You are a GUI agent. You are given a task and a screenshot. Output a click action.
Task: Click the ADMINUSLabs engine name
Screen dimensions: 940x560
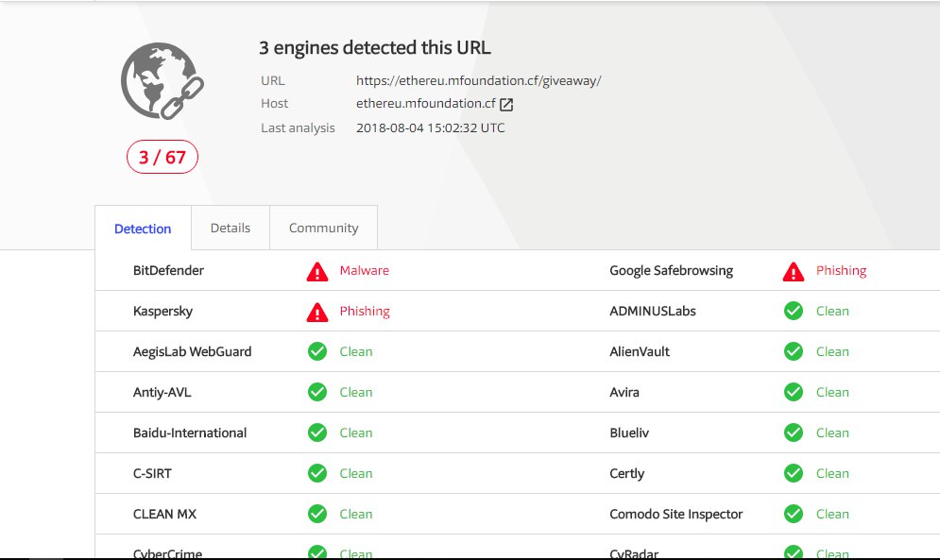coord(653,312)
